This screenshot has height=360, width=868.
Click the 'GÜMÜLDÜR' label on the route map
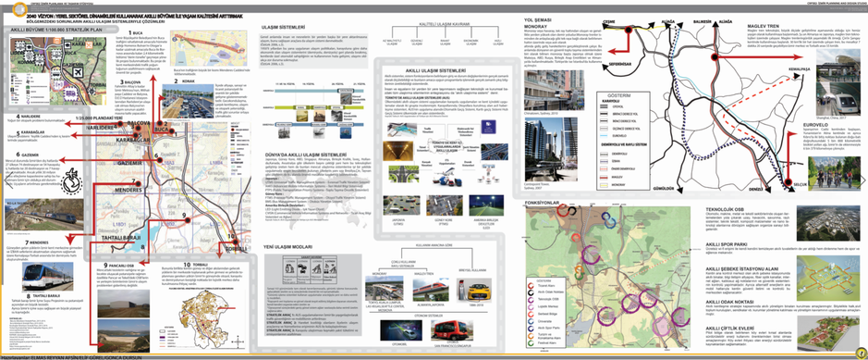tap(663, 188)
